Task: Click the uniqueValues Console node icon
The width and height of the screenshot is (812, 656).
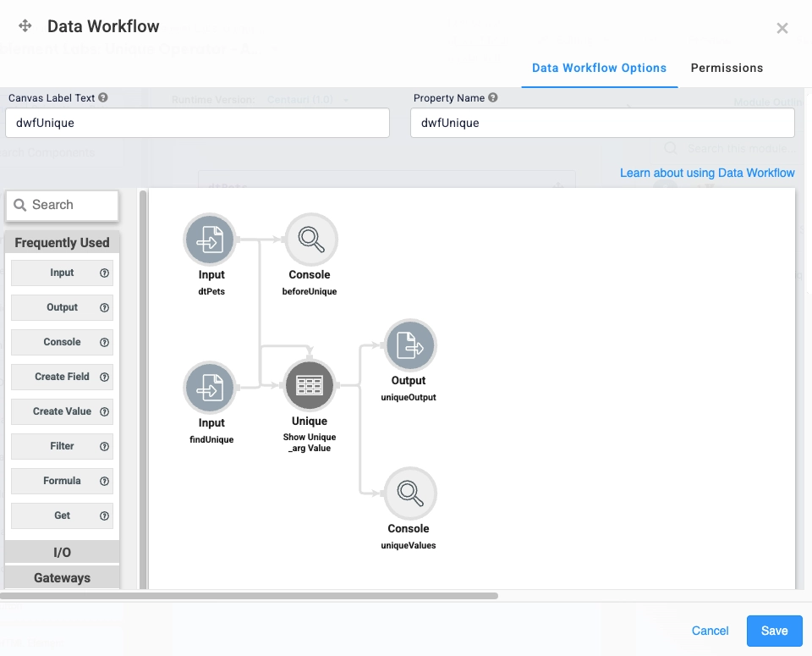Action: click(x=409, y=493)
